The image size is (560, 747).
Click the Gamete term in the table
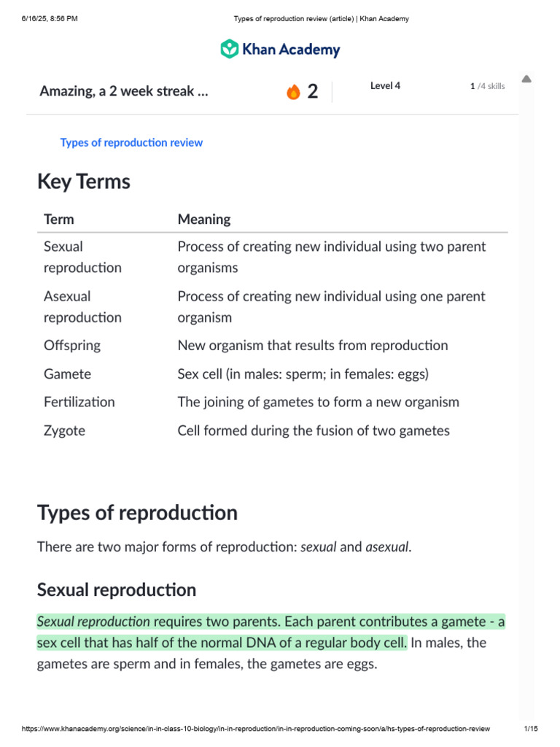pyautogui.click(x=68, y=374)
